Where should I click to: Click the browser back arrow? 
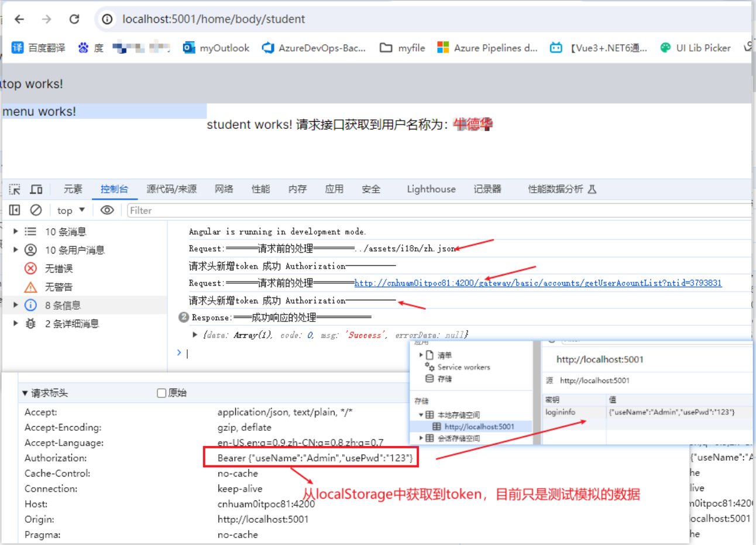[x=19, y=19]
